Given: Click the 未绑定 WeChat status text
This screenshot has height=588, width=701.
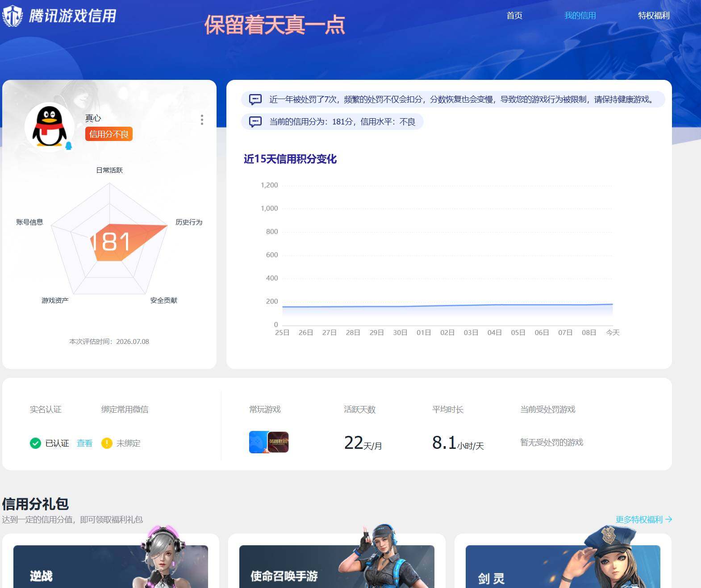Looking at the screenshot, I should click(129, 443).
